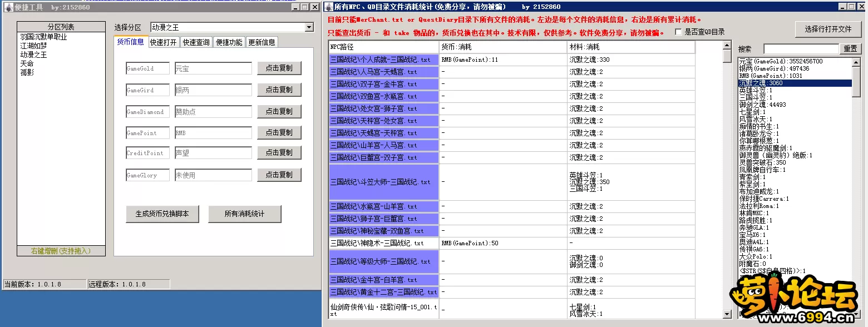Select the highlighted 沉默之魂:3060 list item
The height and width of the screenshot is (327, 868).
[x=795, y=83]
